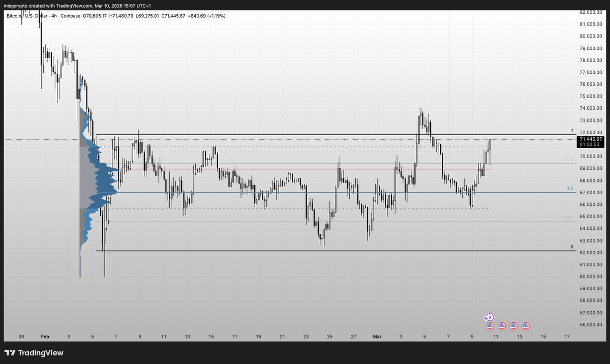Click the 56,000.00 price axis label
Screen dimensions: 610x364
[591, 325]
